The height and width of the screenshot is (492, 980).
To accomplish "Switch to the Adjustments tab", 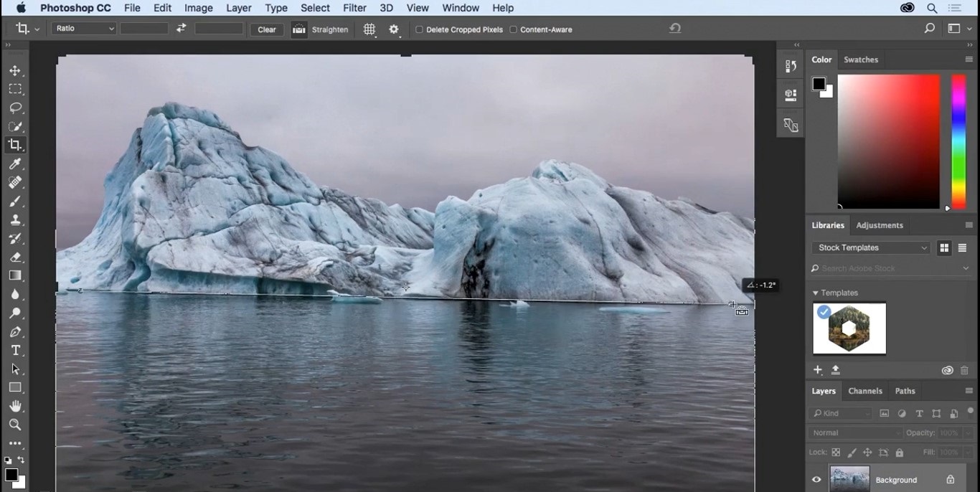I will [880, 225].
